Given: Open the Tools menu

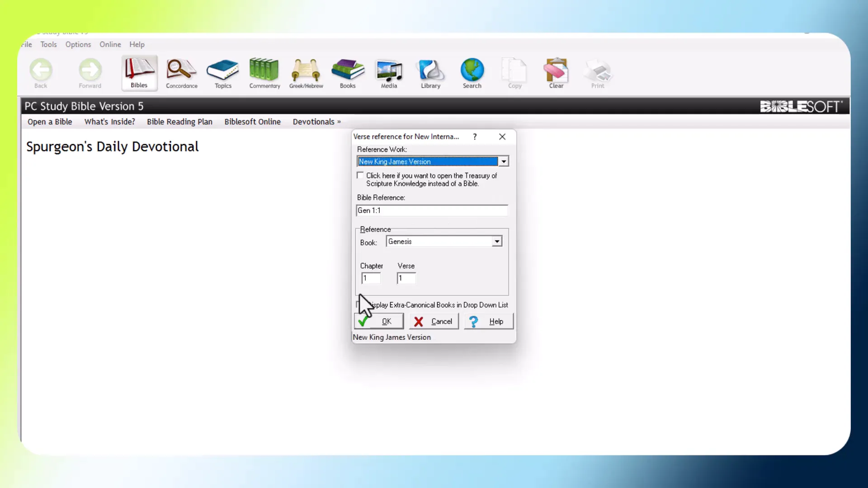Looking at the screenshot, I should pyautogui.click(x=48, y=44).
